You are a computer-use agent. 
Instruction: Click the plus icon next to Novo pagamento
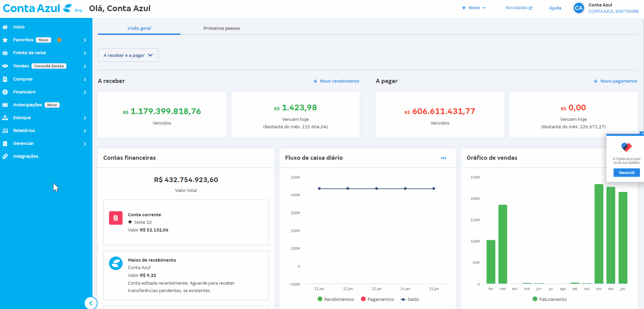pos(596,81)
